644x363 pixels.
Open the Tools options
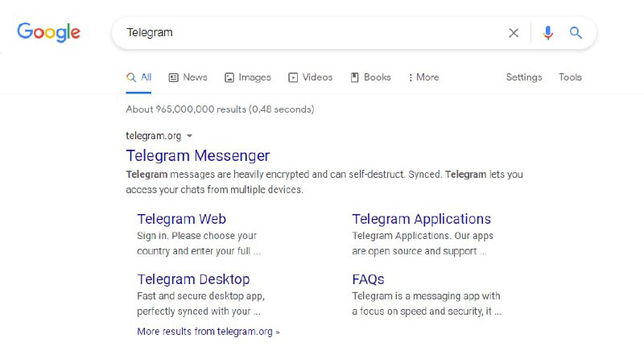[x=570, y=77]
